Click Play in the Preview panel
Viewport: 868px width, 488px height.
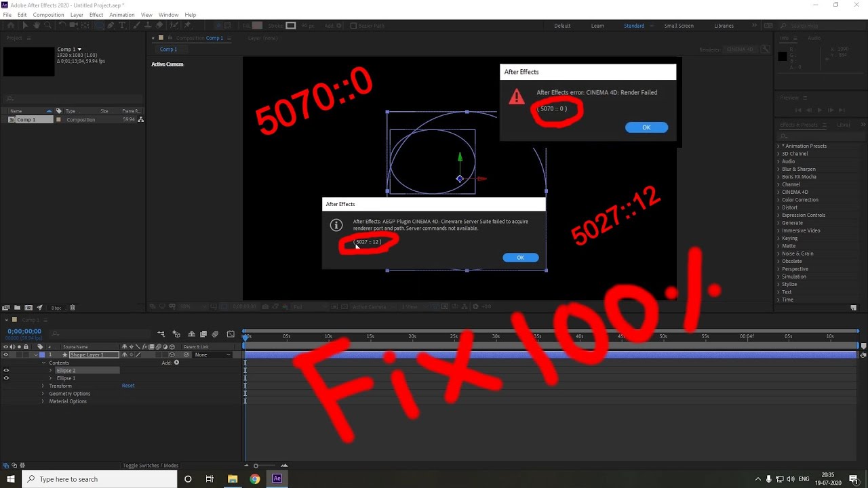[819, 110]
